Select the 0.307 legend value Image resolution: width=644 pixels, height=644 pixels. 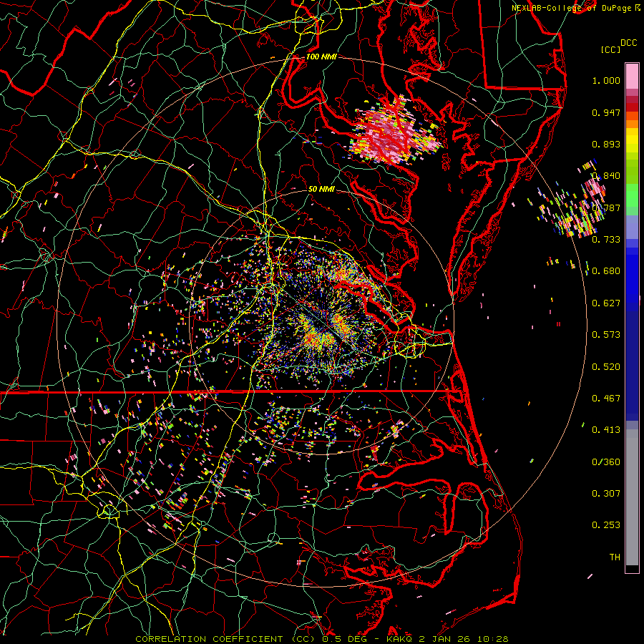[x=606, y=494]
